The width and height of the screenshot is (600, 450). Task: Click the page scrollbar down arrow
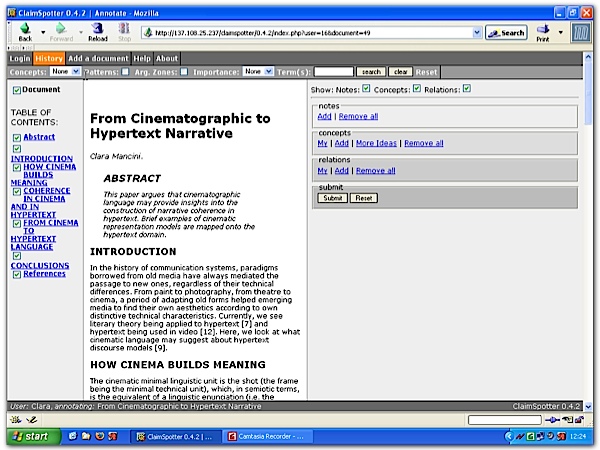pyautogui.click(x=588, y=406)
